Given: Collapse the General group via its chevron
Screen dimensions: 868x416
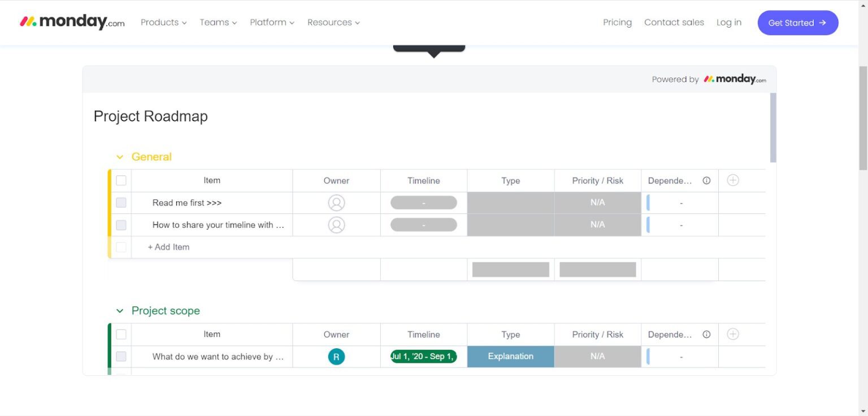Looking at the screenshot, I should point(119,157).
